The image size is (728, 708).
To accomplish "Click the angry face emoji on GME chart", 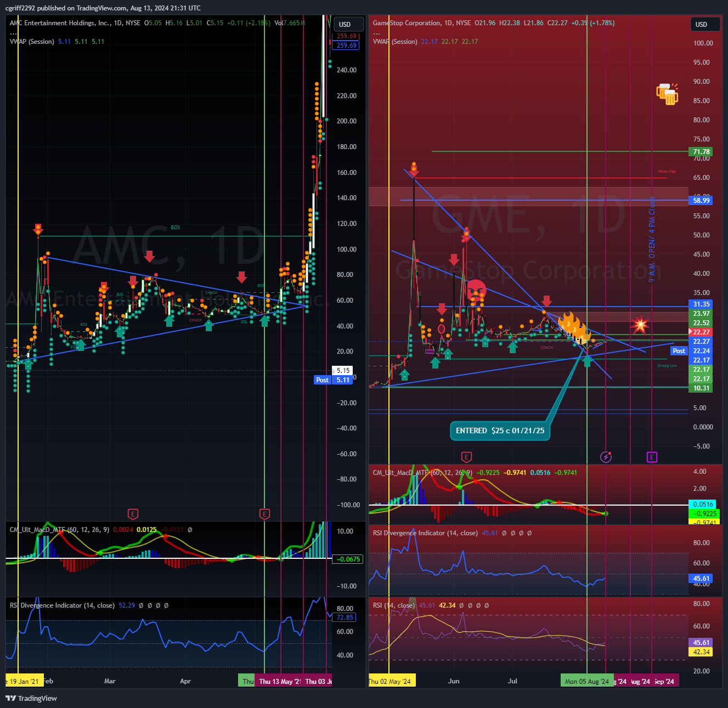I will (x=476, y=289).
